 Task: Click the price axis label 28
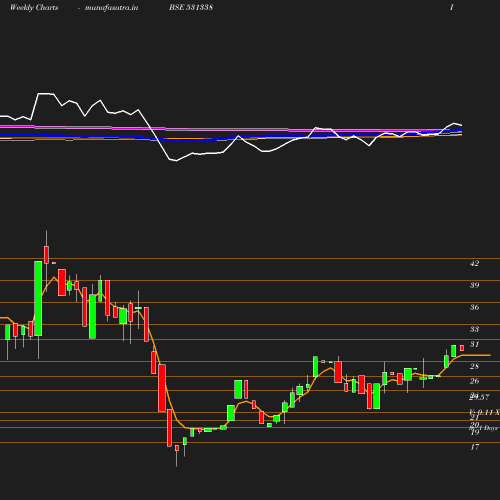coord(474,366)
